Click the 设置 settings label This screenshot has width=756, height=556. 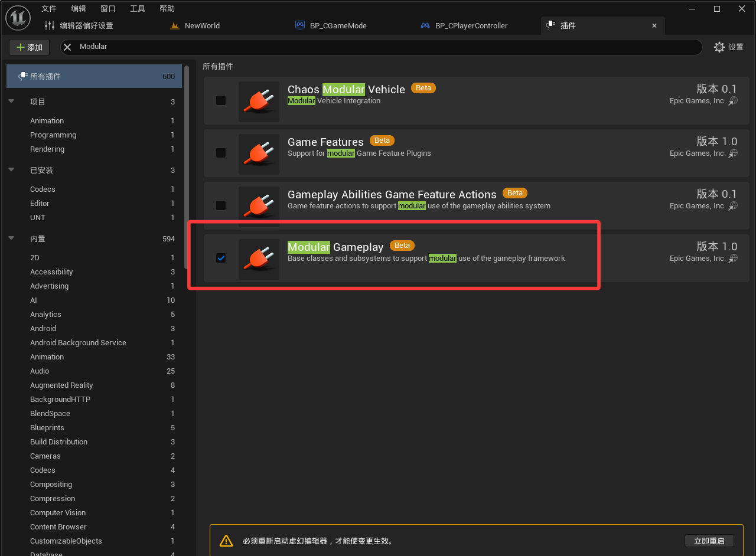click(x=736, y=47)
